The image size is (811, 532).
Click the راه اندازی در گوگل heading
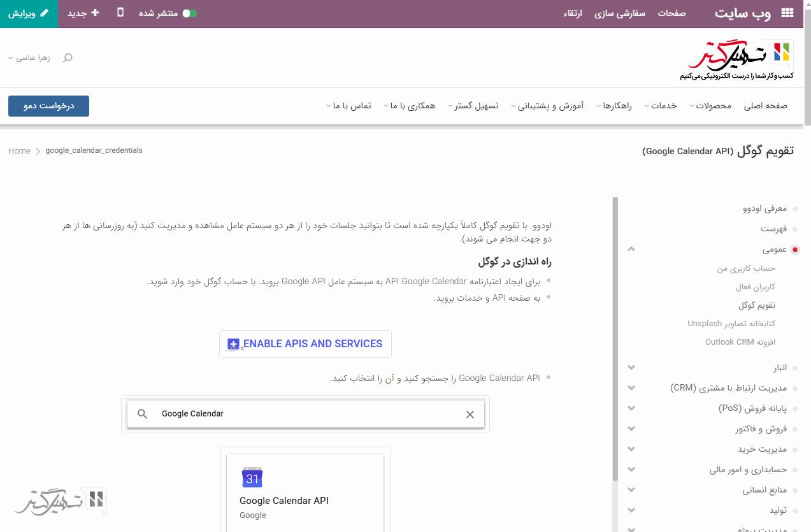coord(515,262)
